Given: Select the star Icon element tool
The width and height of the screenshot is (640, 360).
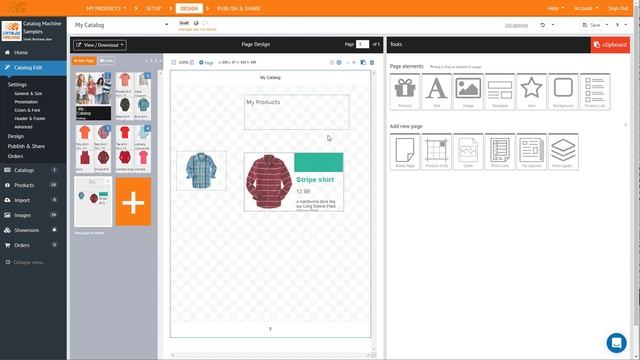Looking at the screenshot, I should tap(531, 92).
